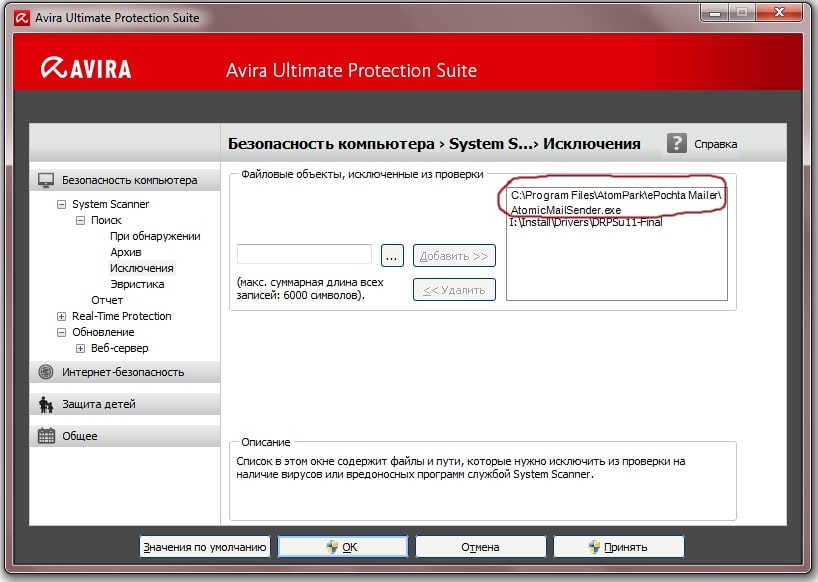Image resolution: width=818 pixels, height=582 pixels.
Task: Open the Защита детей section
Action: click(x=125, y=404)
